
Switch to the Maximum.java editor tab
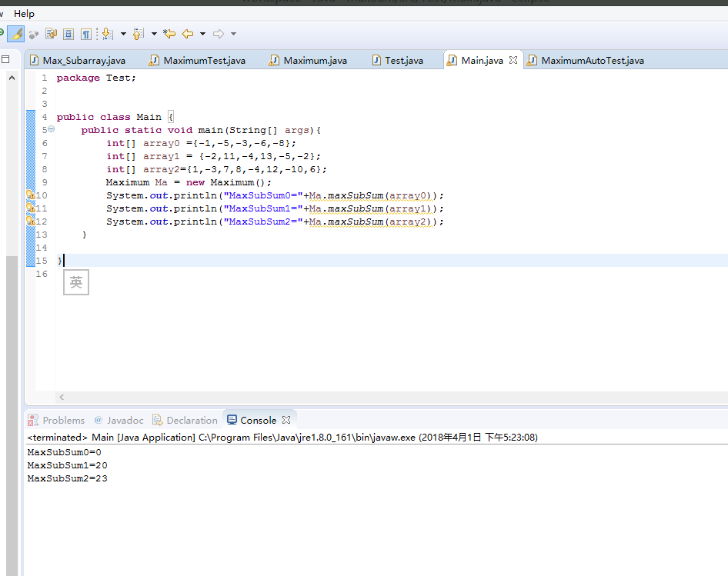point(314,60)
